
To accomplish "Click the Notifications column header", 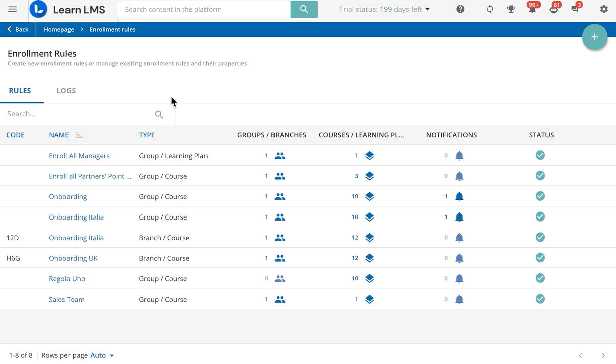I will click(451, 135).
